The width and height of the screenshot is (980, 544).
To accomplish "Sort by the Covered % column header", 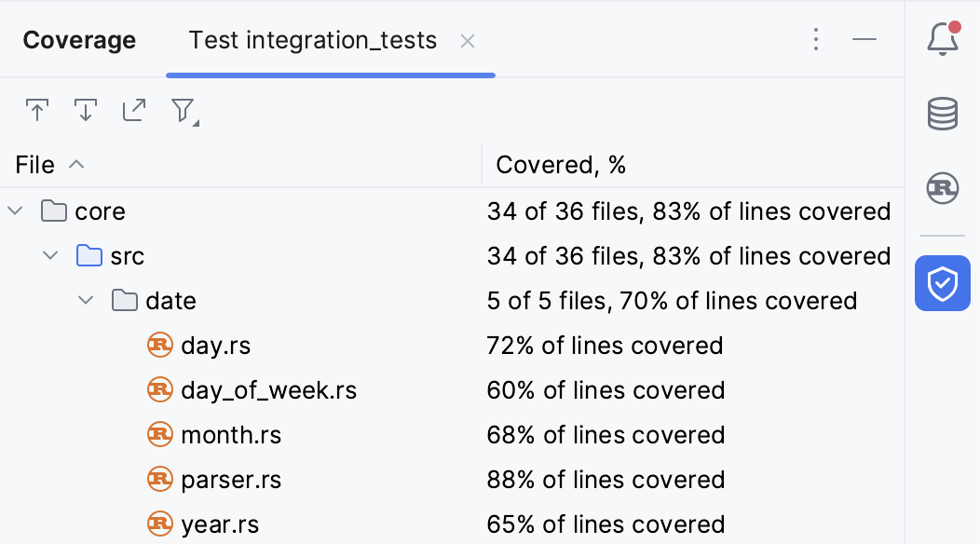I will [561, 164].
